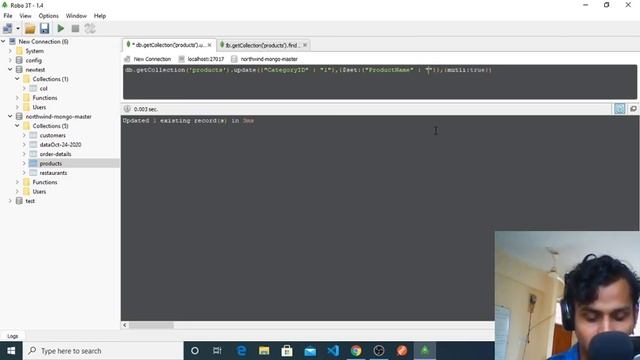Click the scroll left arrow in results

(x=125, y=325)
